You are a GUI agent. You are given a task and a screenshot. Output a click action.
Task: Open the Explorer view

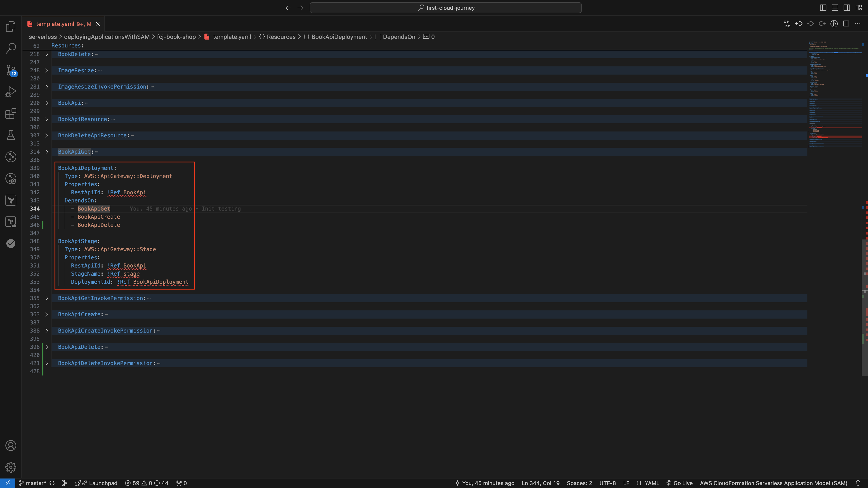pos(11,27)
